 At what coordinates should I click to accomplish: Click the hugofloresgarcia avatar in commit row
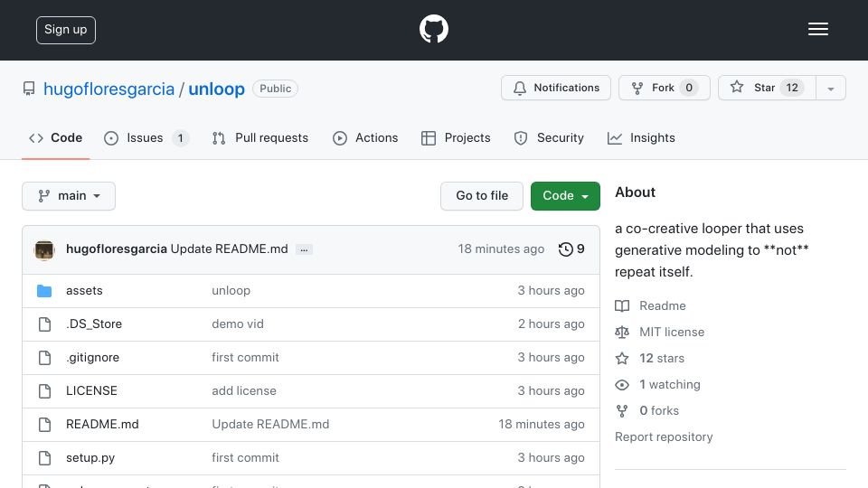[44, 249]
